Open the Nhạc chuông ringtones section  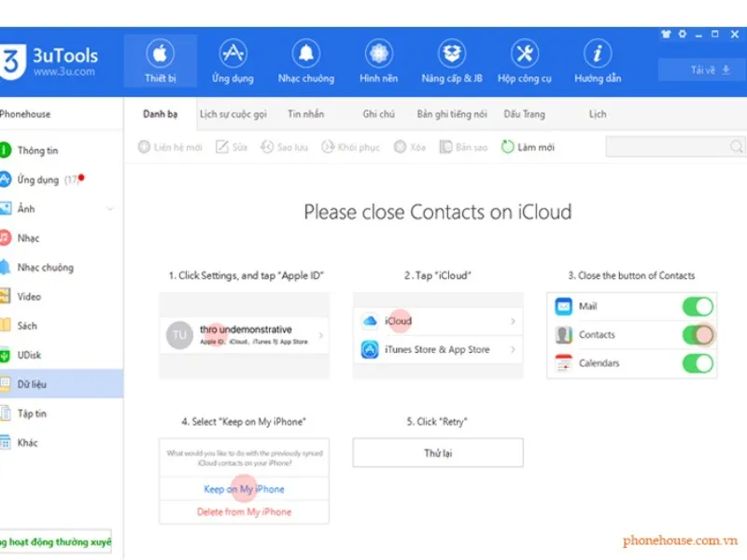(306, 61)
